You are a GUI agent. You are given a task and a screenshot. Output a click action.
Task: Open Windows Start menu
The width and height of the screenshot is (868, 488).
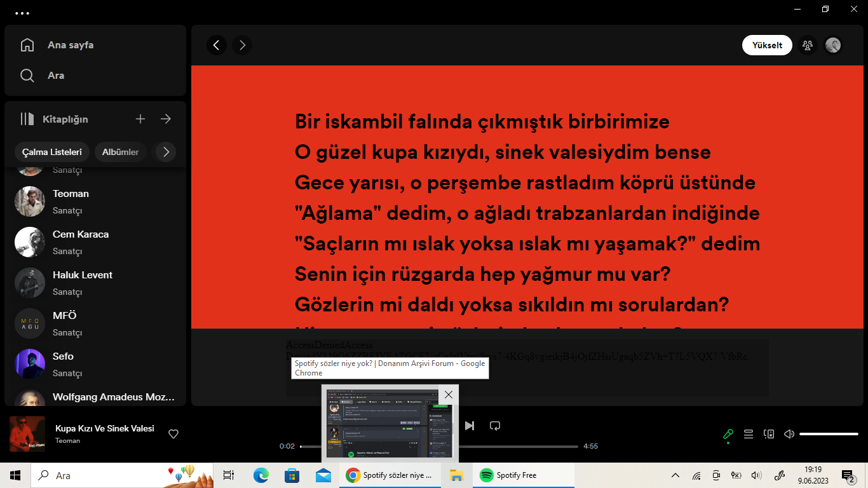15,475
